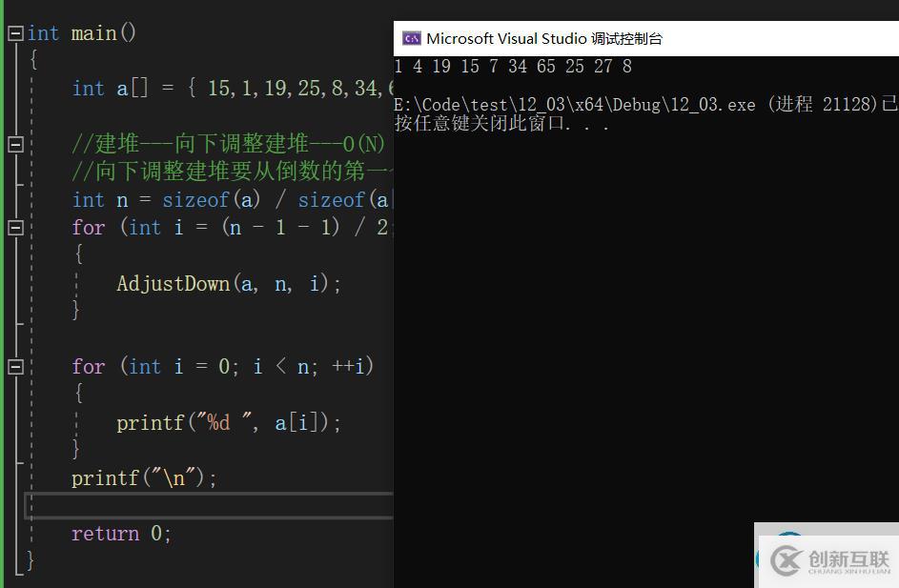Click the 创新互联 watermark logo icon
This screenshot has height=588, width=899.
[786, 559]
